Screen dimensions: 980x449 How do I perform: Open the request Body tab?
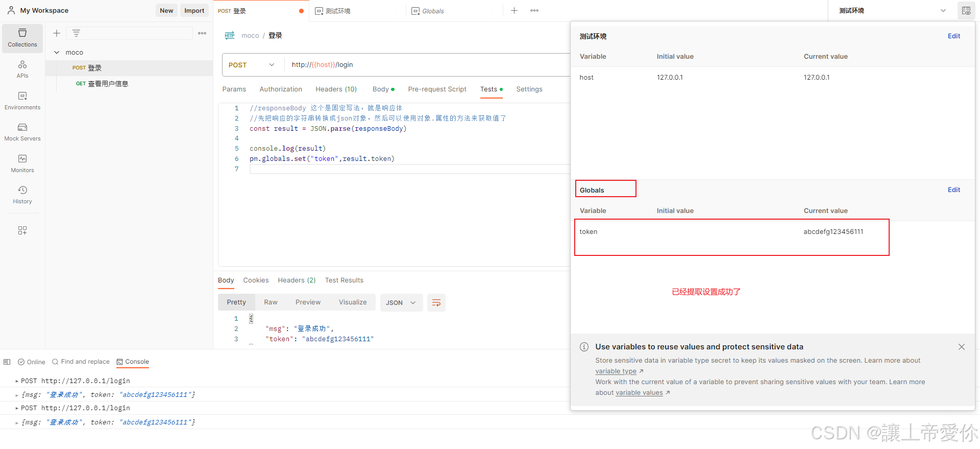pos(383,89)
